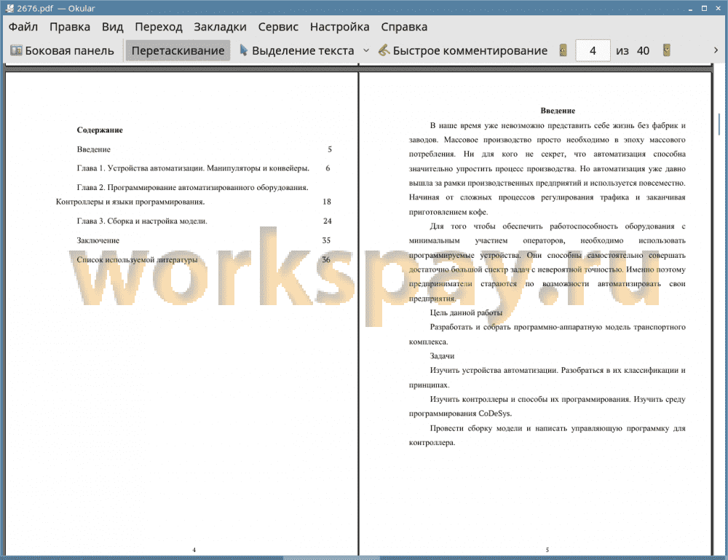The height and width of the screenshot is (560, 728).
Task: Open the Закладки menu
Action: coord(220,27)
